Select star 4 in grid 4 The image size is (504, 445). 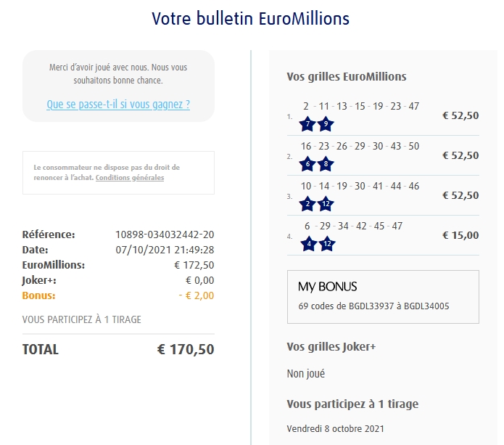click(x=307, y=244)
